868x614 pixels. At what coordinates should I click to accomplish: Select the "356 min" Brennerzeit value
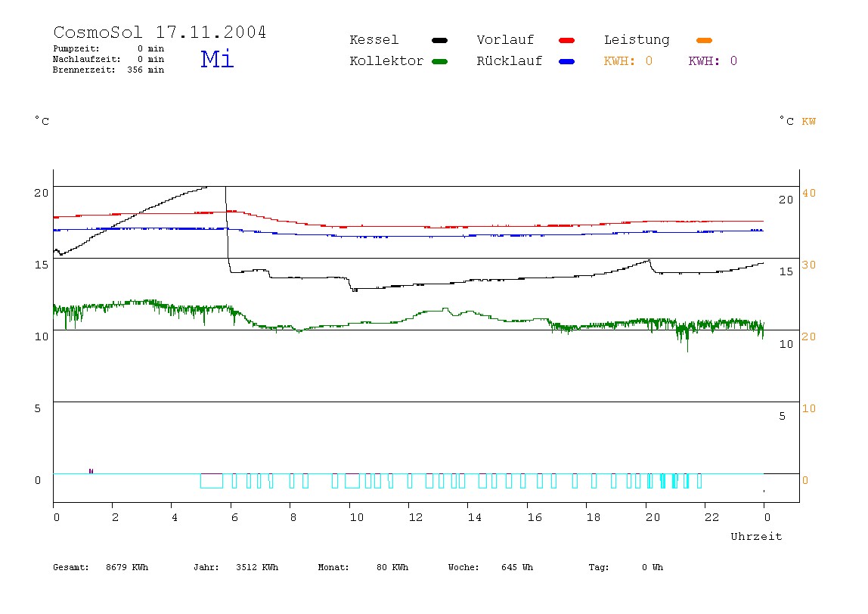(146, 70)
